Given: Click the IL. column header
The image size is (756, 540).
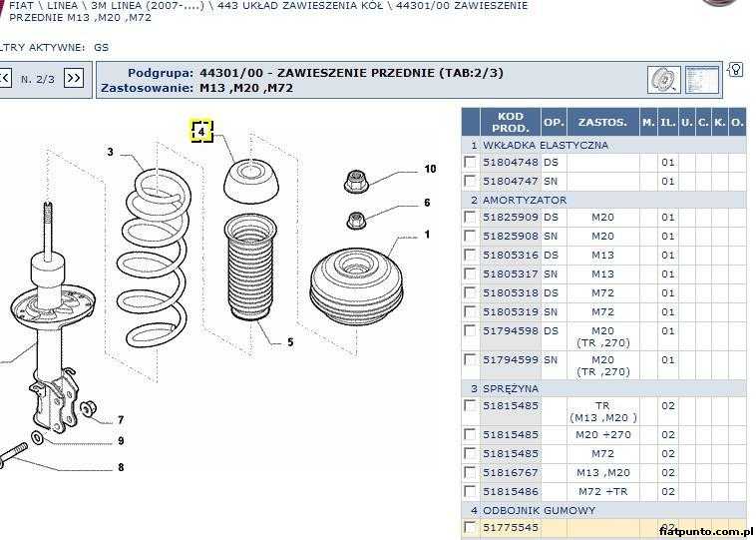Looking at the screenshot, I should tap(668, 122).
